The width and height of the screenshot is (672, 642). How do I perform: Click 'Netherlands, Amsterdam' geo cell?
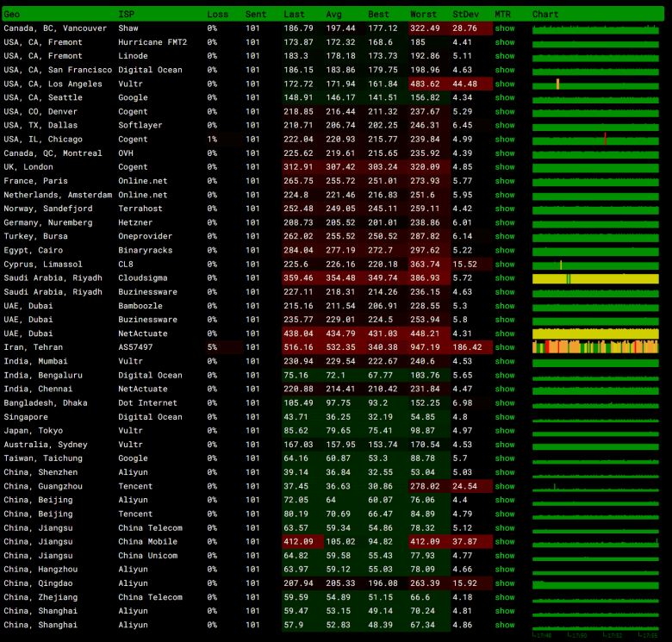tap(58, 195)
